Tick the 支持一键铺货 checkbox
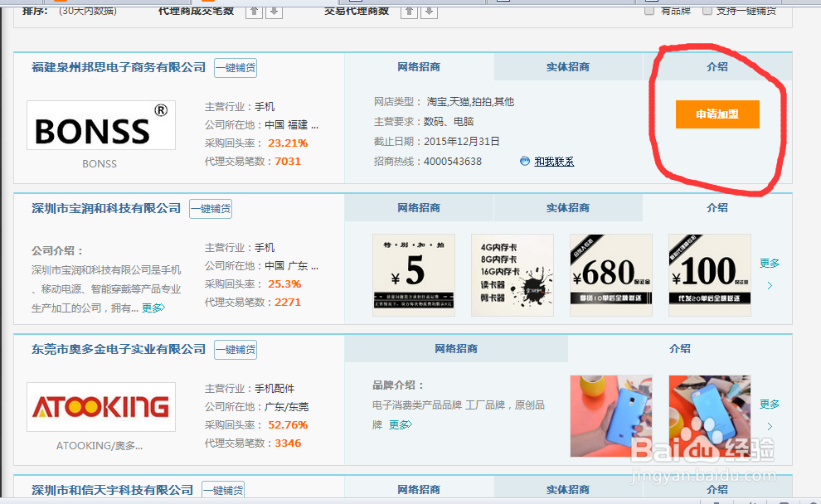821x504 pixels. 707,11
